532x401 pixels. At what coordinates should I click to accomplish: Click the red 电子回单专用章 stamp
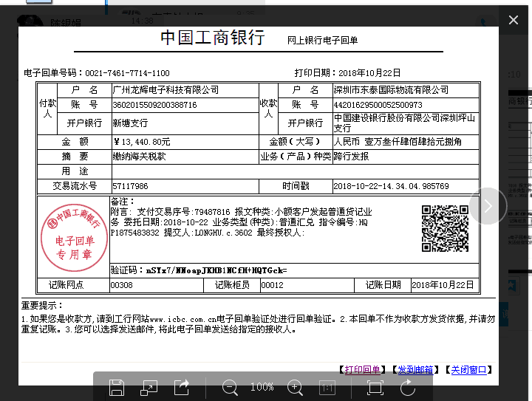coord(74,238)
